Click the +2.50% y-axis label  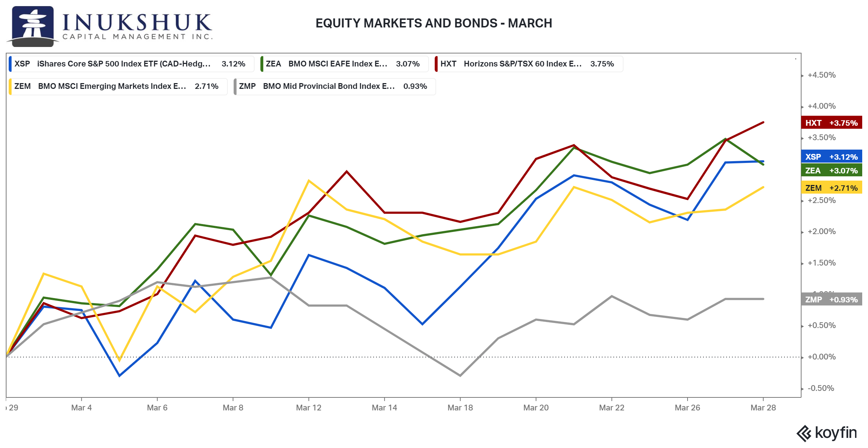coord(822,200)
